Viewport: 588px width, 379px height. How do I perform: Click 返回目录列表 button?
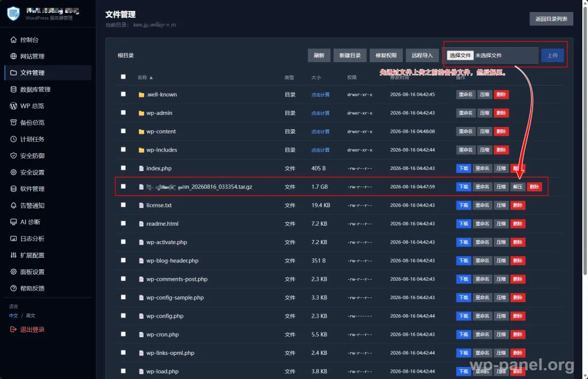(551, 19)
